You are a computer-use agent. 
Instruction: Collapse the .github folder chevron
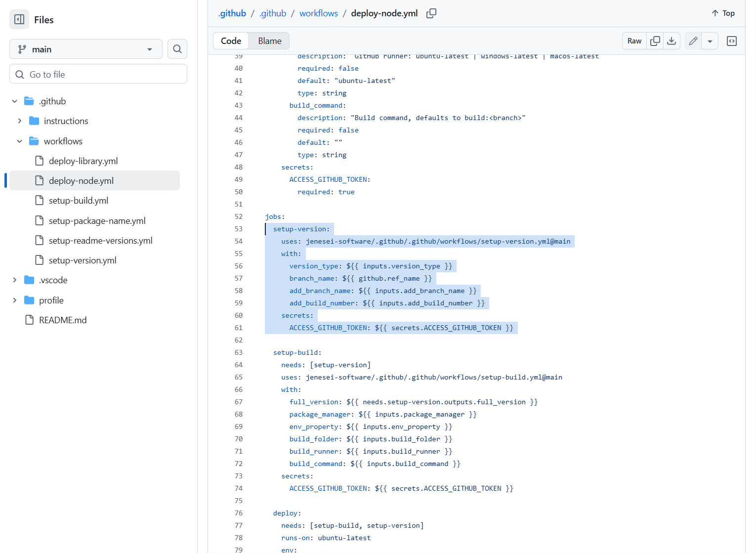tap(15, 101)
